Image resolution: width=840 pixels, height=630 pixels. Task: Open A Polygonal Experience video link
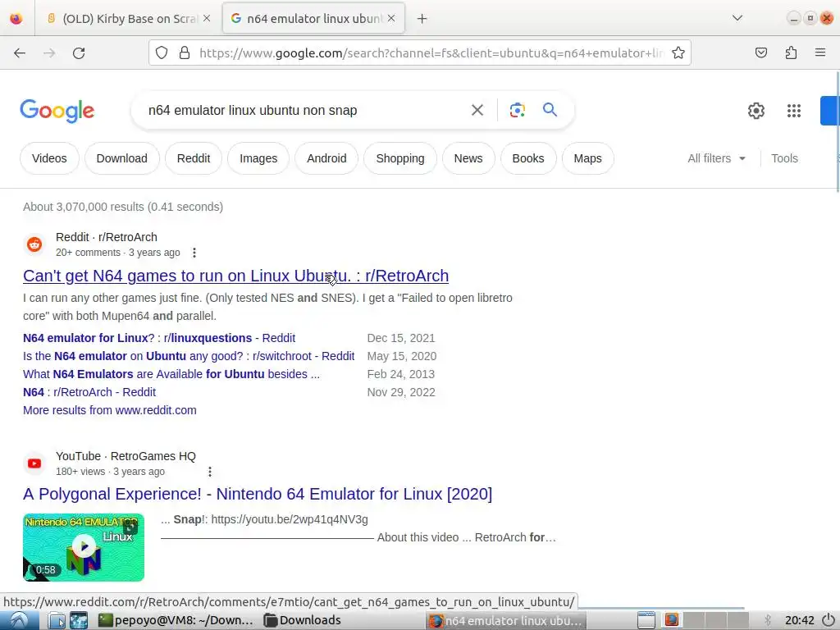[x=258, y=494]
